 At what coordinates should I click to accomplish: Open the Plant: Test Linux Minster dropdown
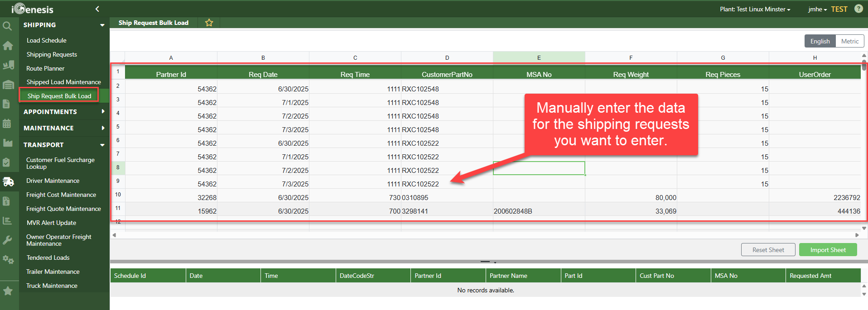(755, 9)
